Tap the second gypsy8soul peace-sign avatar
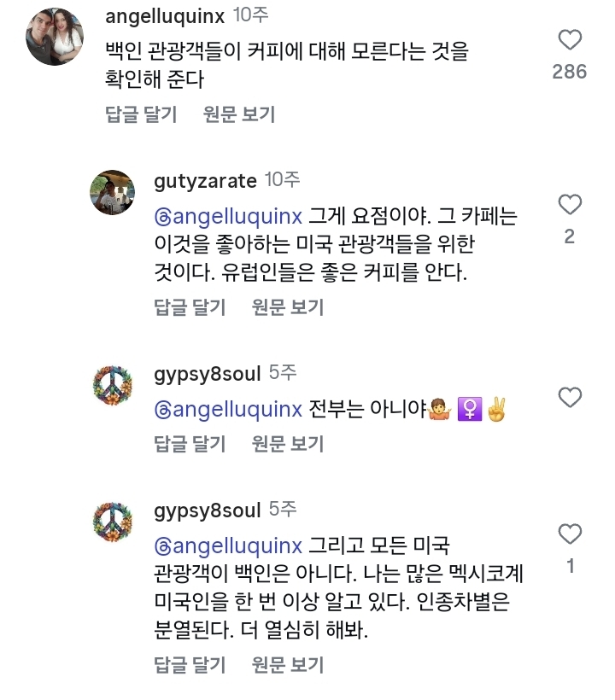The width and height of the screenshot is (615, 700). [112, 522]
